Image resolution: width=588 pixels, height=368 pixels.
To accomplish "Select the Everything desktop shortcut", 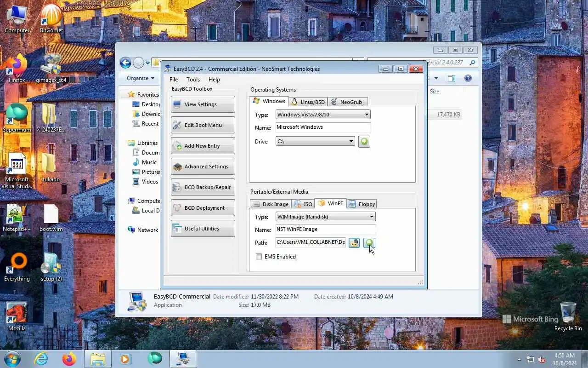I will pos(17,268).
